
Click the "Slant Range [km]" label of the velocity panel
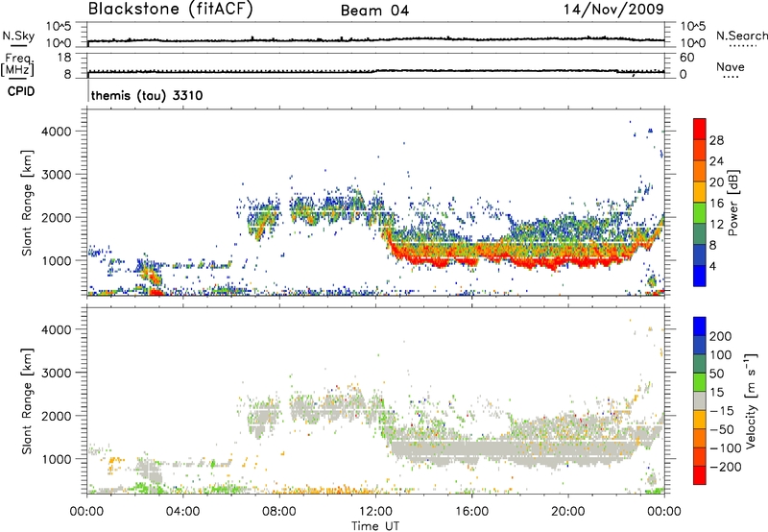point(27,401)
